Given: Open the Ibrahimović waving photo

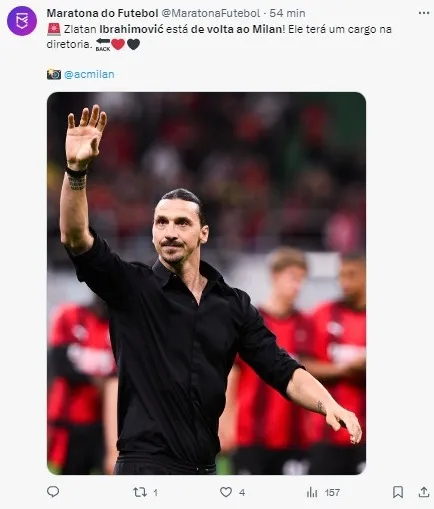Looking at the screenshot, I should click(x=206, y=283).
